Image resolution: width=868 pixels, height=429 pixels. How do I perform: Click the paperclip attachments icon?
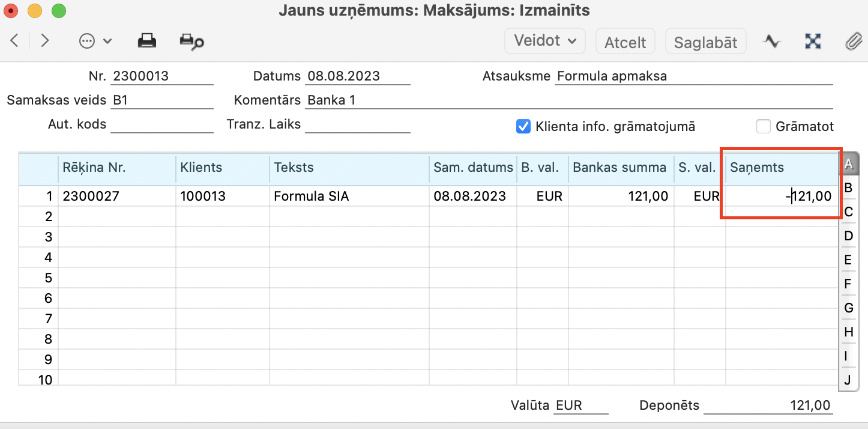click(852, 41)
